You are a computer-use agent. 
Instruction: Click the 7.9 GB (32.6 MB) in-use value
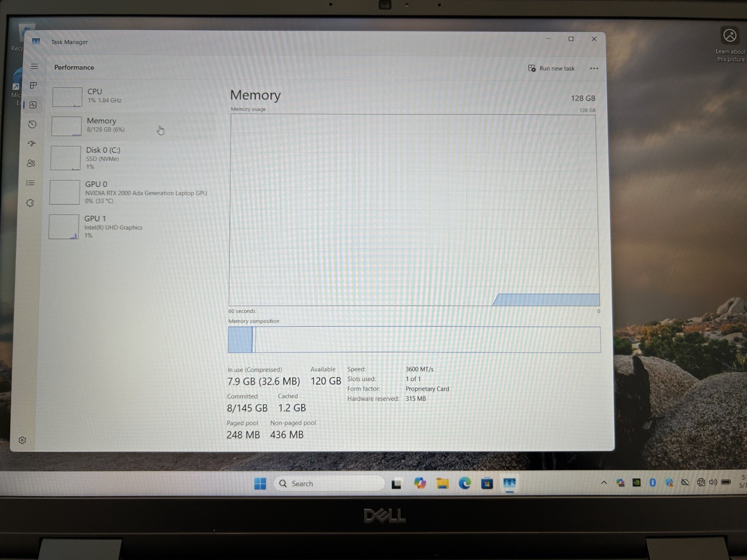264,381
